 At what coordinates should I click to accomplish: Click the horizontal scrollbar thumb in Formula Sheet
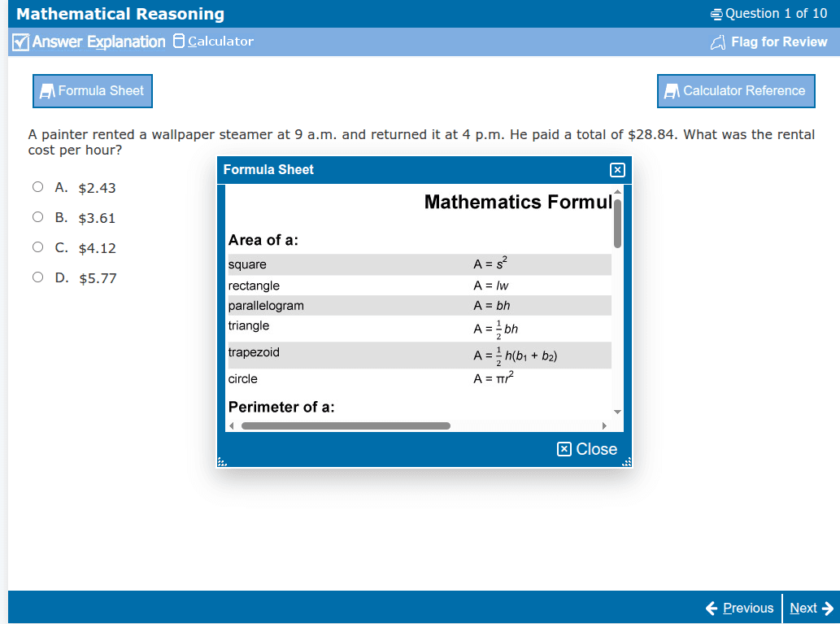click(x=346, y=425)
